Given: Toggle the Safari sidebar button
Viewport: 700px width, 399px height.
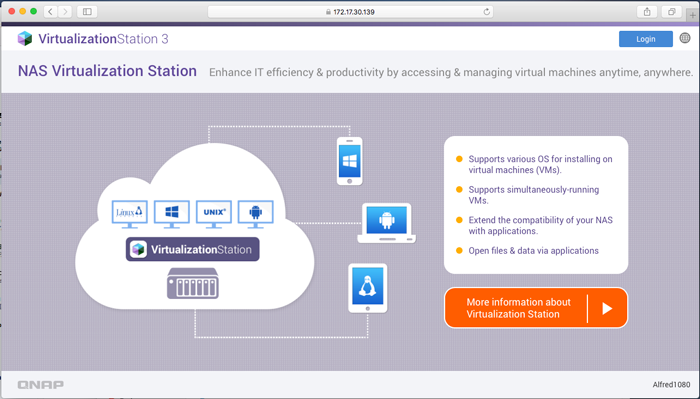Looking at the screenshot, I should coord(87,12).
